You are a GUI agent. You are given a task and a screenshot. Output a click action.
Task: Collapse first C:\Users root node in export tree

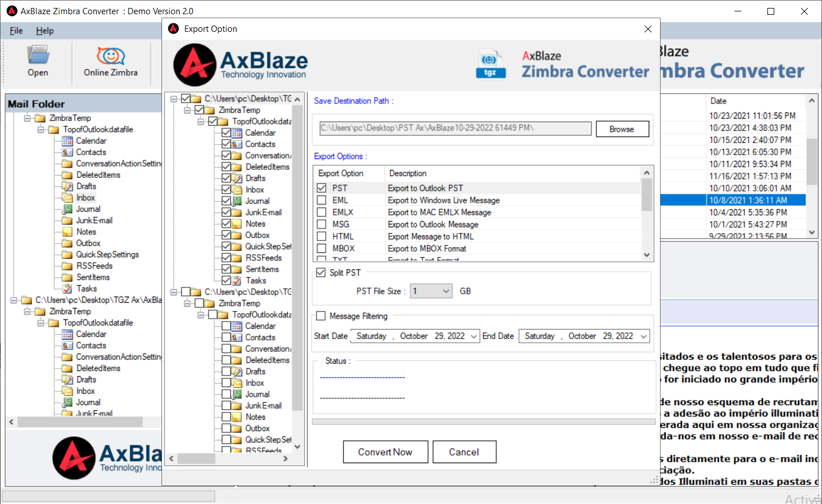click(174, 99)
